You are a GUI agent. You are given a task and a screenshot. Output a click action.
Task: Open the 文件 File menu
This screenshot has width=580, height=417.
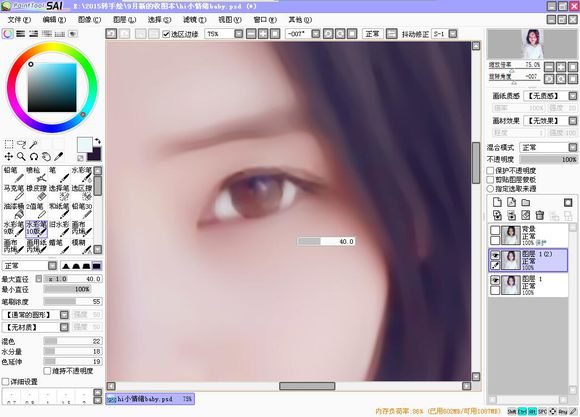coord(19,20)
